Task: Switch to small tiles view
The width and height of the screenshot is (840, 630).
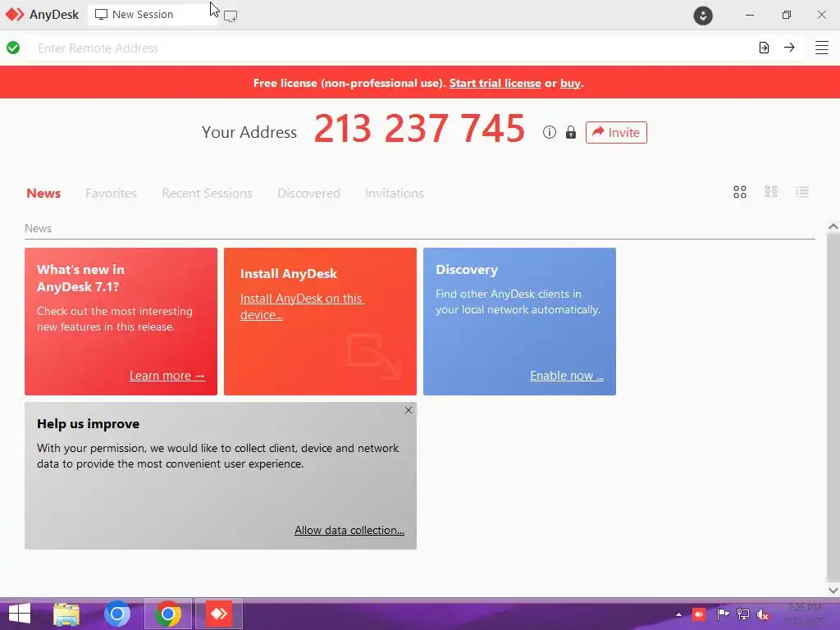Action: click(771, 192)
